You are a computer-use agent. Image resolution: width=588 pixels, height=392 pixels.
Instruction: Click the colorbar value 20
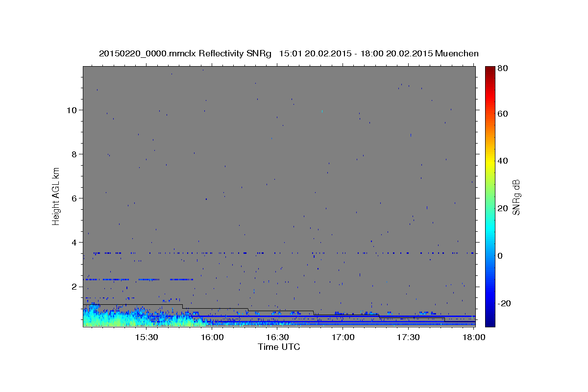point(502,208)
